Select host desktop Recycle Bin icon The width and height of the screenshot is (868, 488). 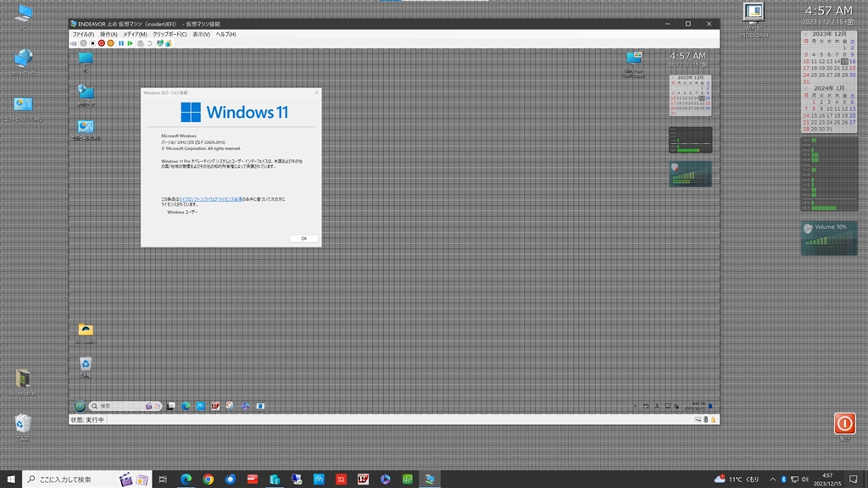(23, 427)
